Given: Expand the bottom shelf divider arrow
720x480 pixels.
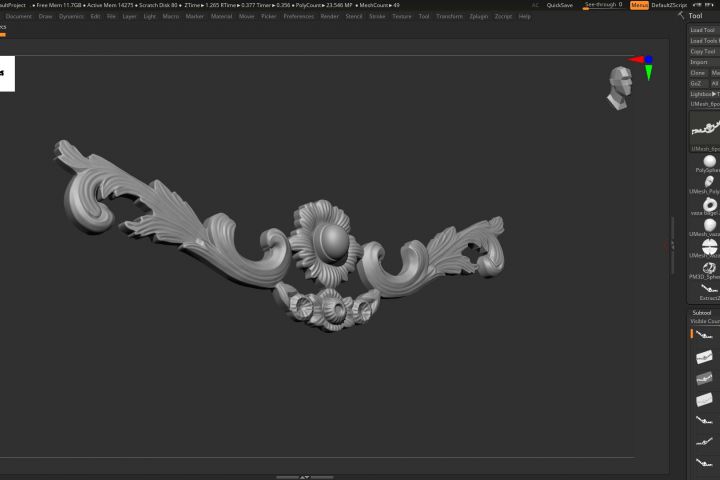Looking at the screenshot, I should point(304,477).
